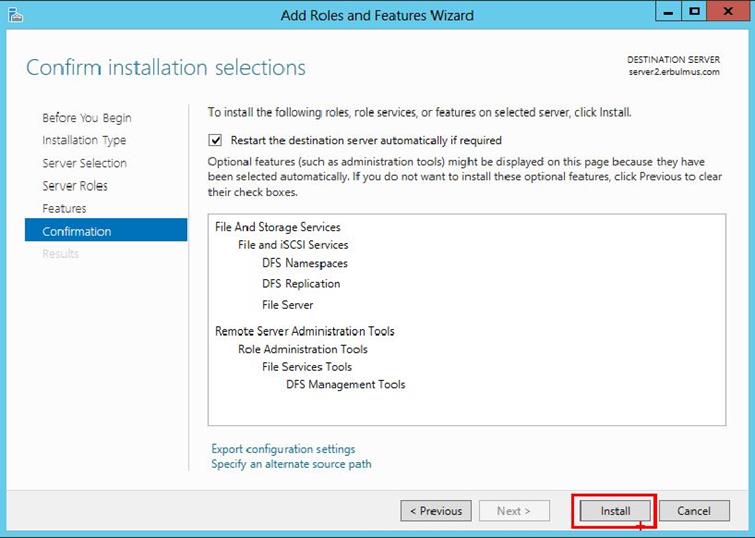The image size is (755, 538).
Task: Navigate to the Server Roles step
Action: (x=74, y=186)
